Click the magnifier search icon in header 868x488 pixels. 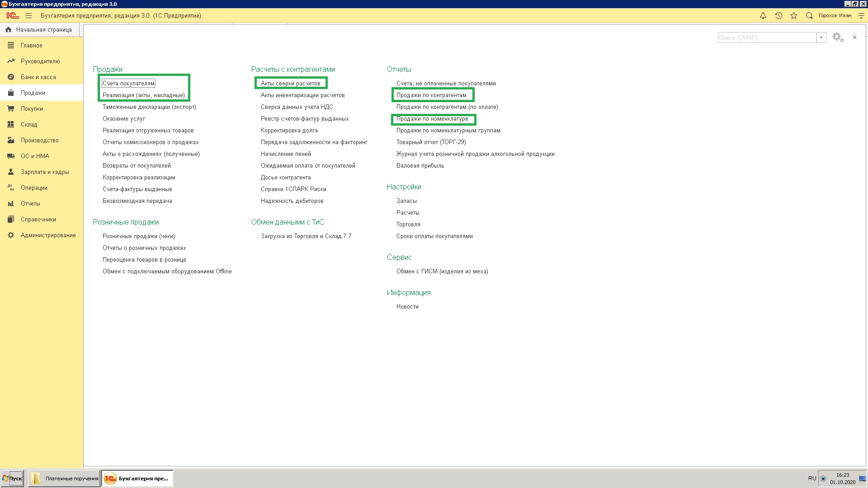pos(809,15)
